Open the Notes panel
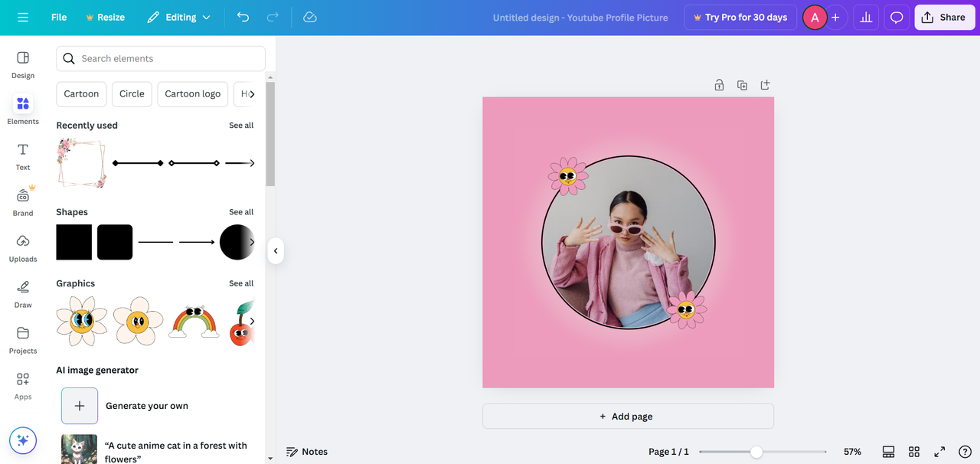980x464 pixels. click(307, 452)
